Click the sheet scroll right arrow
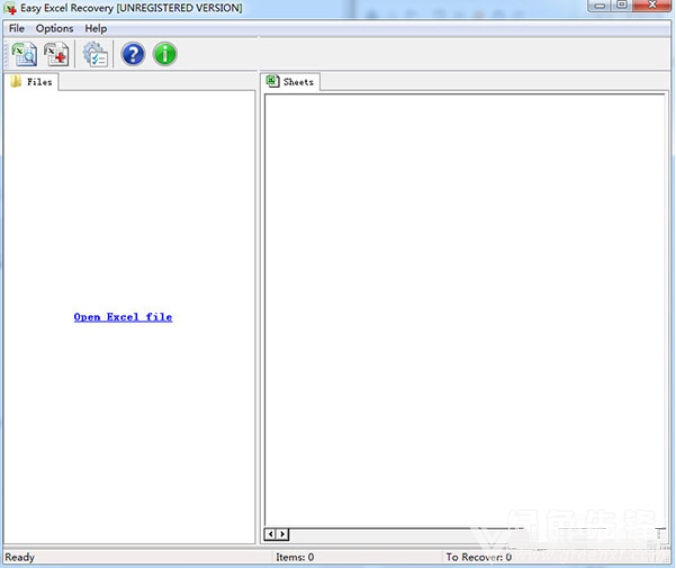Image resolution: width=676 pixels, height=569 pixels. point(282,534)
